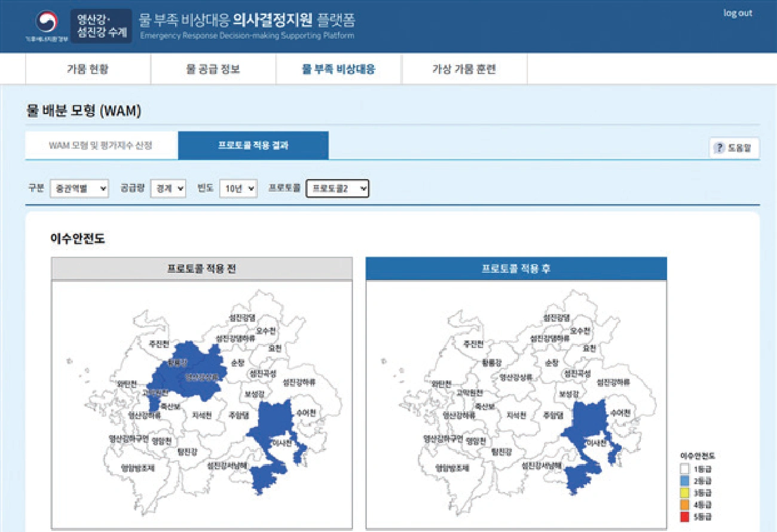777x532 pixels.
Task: Click 주진천 label in 적용 전 map
Action: point(158,344)
